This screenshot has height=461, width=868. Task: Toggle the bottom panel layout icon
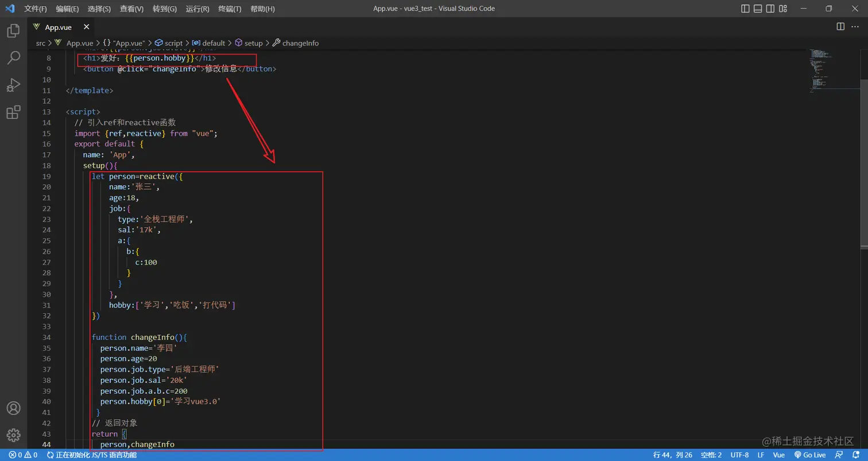(758, 9)
